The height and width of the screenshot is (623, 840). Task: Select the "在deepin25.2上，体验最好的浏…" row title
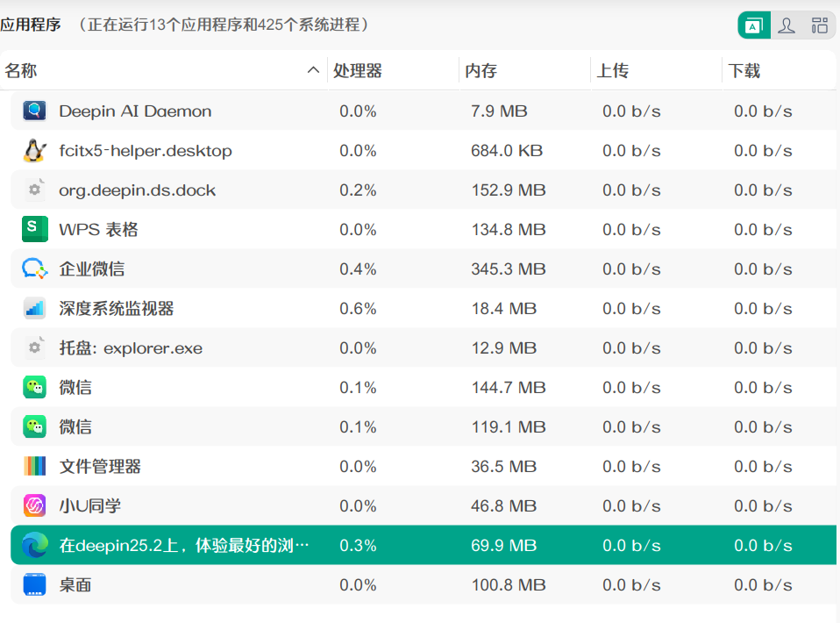click(x=184, y=545)
